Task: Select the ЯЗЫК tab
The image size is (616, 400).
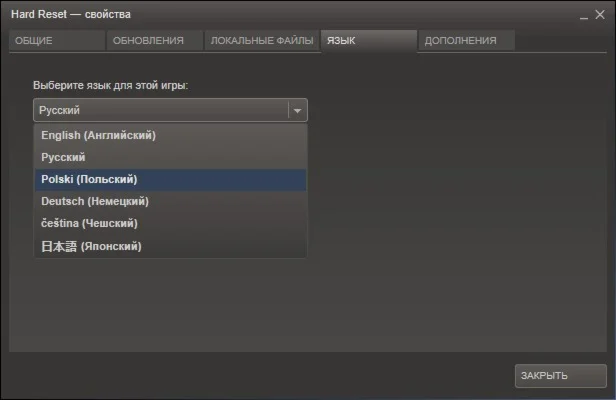Action: (369, 40)
